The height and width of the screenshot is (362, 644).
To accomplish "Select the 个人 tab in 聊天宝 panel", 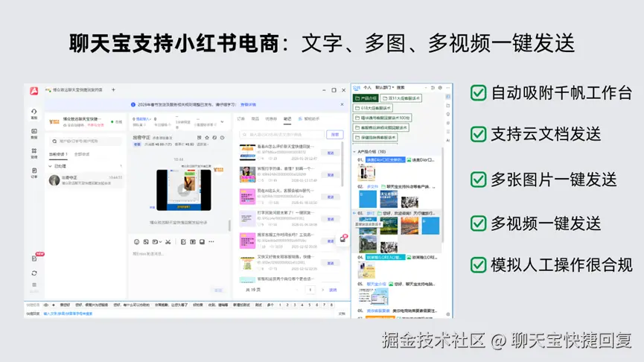I will tap(367, 88).
